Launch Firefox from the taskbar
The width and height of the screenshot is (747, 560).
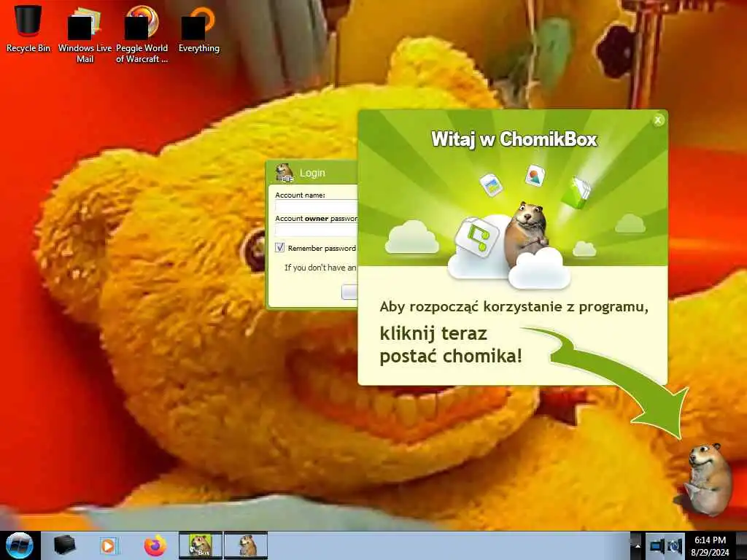tap(155, 545)
